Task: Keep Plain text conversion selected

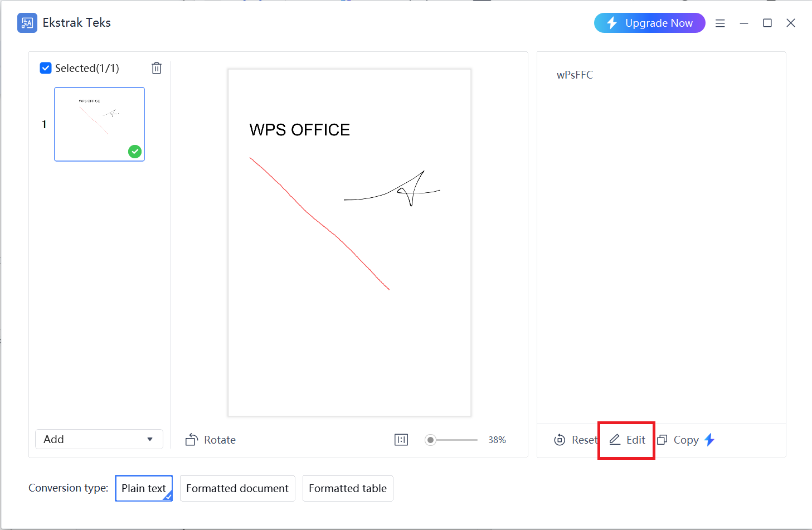Action: 143,488
